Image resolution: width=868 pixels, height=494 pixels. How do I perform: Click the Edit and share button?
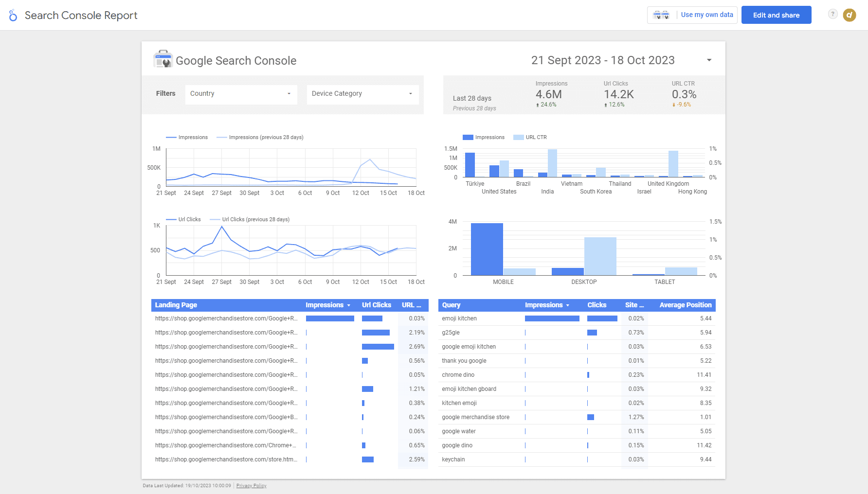776,15
